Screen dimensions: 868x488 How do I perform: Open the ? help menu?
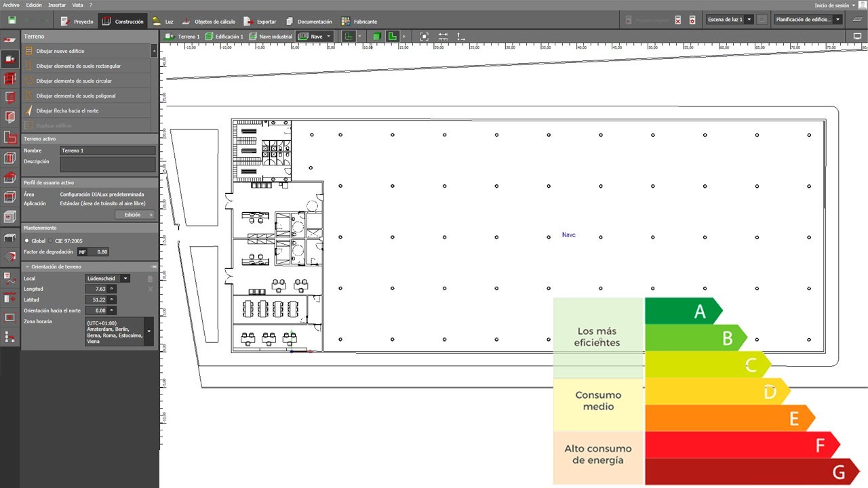coord(91,5)
